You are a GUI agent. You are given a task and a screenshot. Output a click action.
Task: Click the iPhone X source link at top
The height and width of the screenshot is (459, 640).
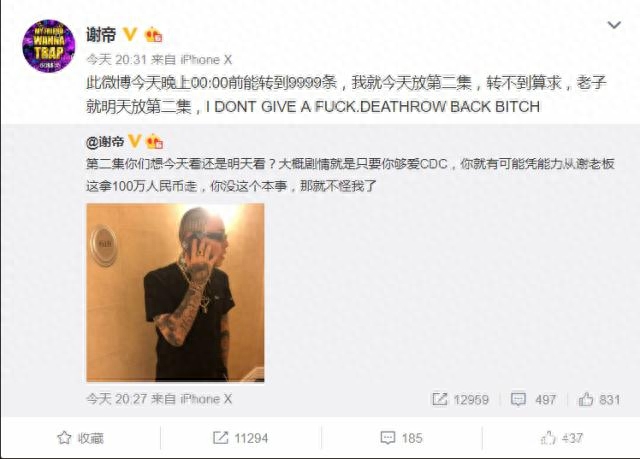[206, 60]
